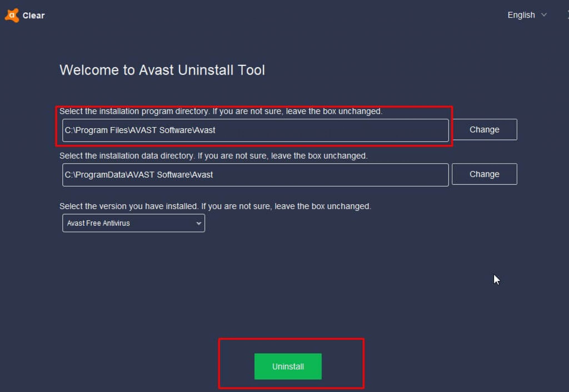Click the 'Clear' app title text
Viewport: 569px width, 392px height.
click(x=34, y=16)
